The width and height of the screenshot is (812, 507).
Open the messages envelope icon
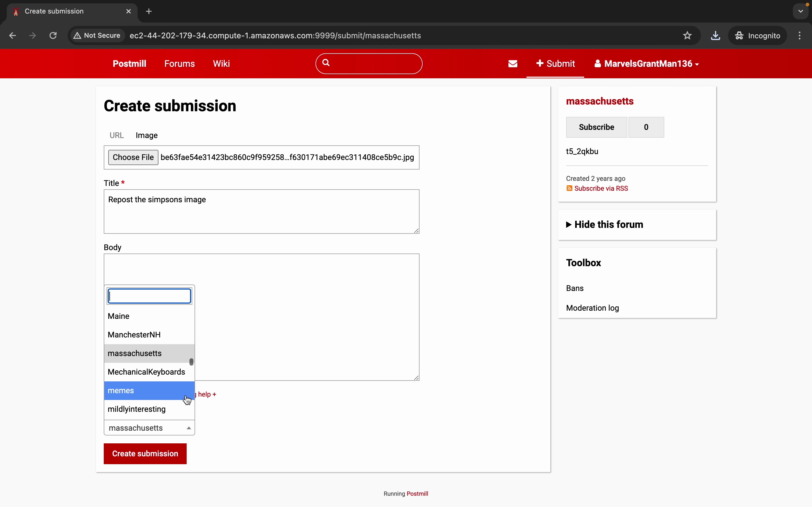513,64
